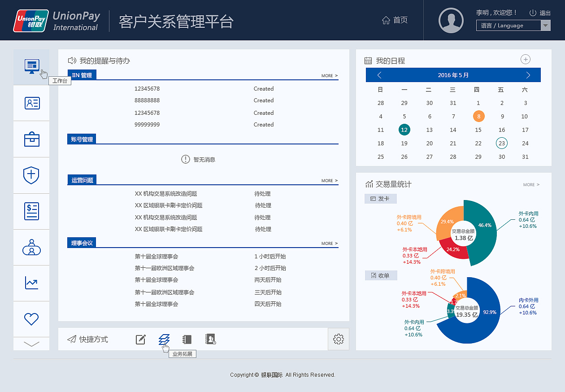
Task: Click MORE link on IIN 管理 section
Action: [x=329, y=75]
